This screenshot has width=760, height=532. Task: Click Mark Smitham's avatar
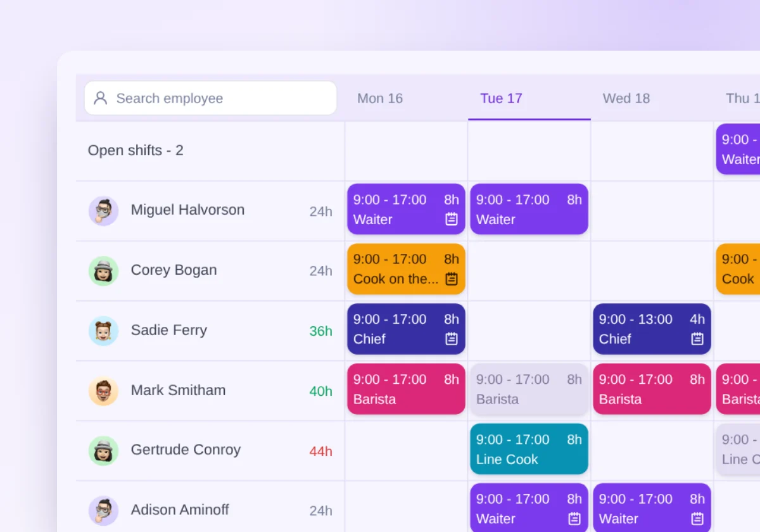(x=103, y=391)
